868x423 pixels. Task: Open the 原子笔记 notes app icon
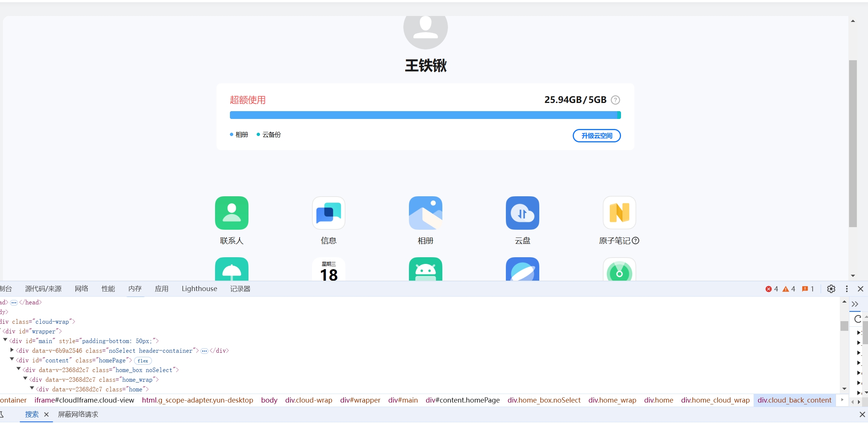(x=620, y=213)
